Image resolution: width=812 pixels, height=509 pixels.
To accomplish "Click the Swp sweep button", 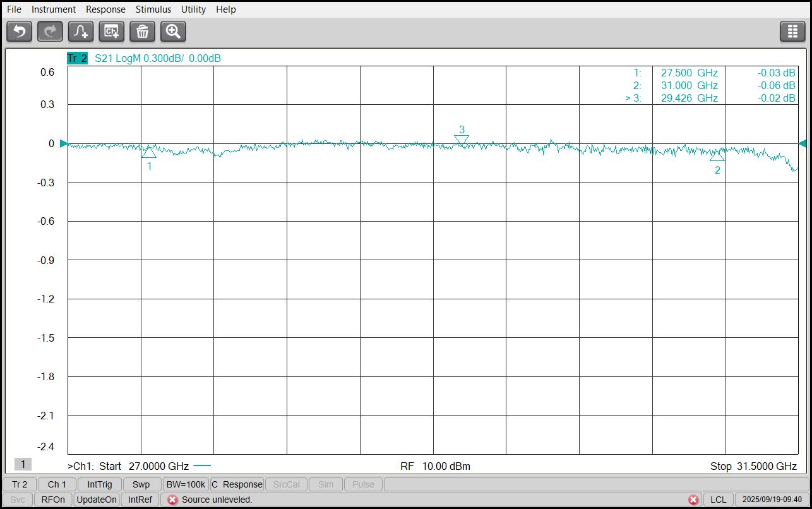I will tap(141, 484).
